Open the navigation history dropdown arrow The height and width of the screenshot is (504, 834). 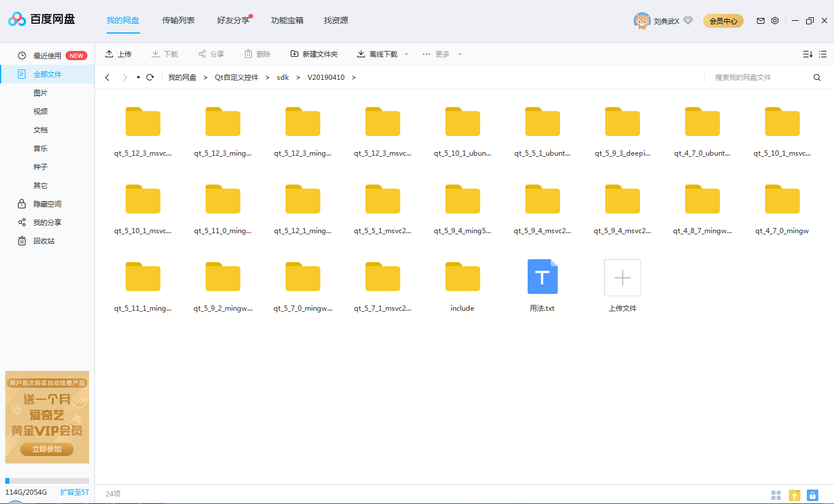(138, 78)
